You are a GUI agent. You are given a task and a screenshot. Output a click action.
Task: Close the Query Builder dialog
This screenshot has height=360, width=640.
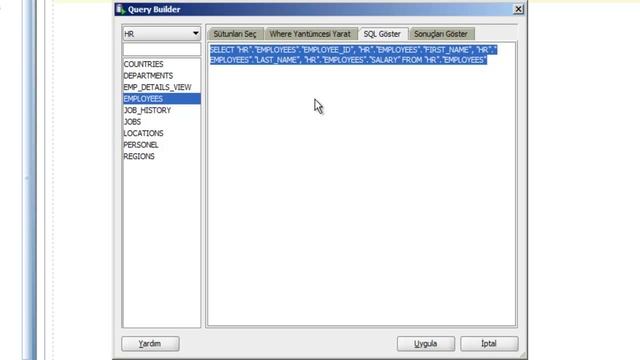pyautogui.click(x=518, y=9)
